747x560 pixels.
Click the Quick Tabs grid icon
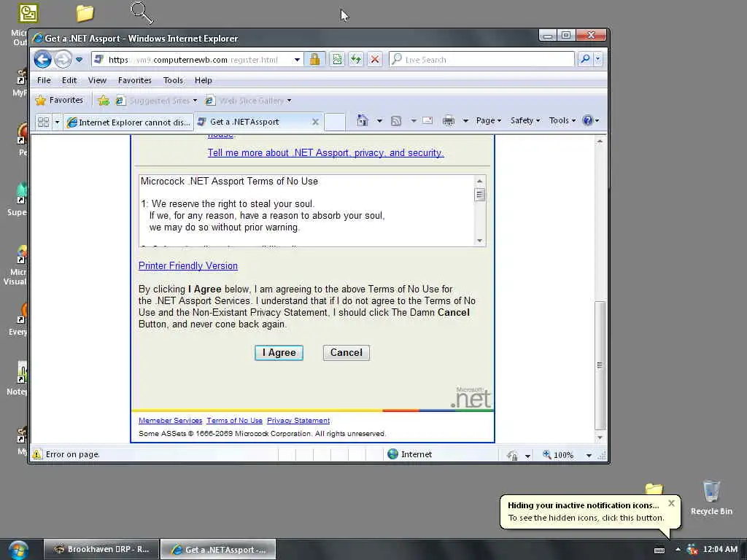(x=43, y=122)
